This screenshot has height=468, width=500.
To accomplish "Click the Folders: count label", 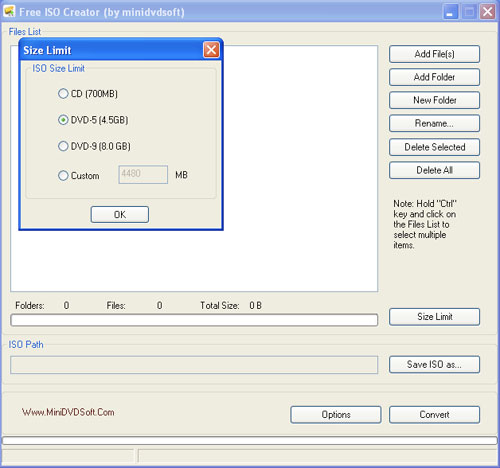I will click(30, 305).
